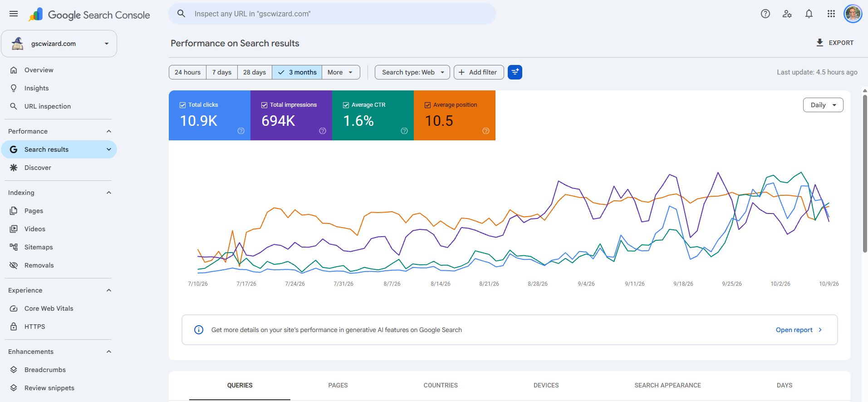Open users and settings management icon
868x402 pixels.
[x=787, y=14]
